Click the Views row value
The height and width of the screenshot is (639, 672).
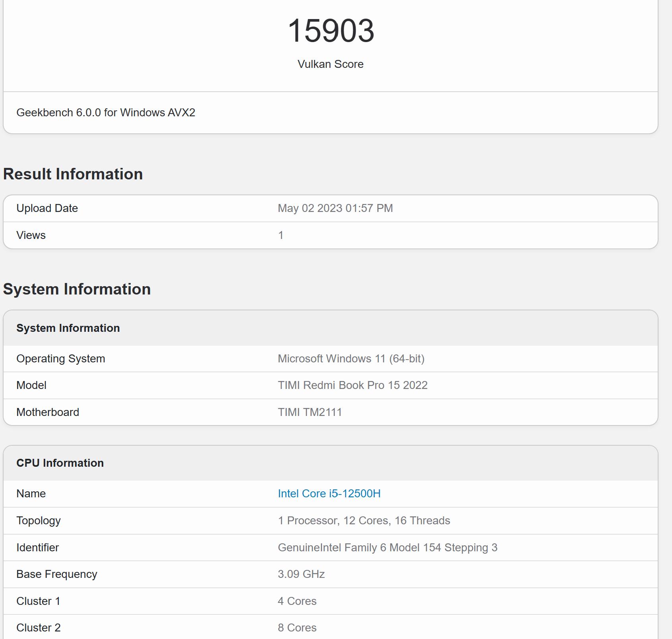[281, 235]
